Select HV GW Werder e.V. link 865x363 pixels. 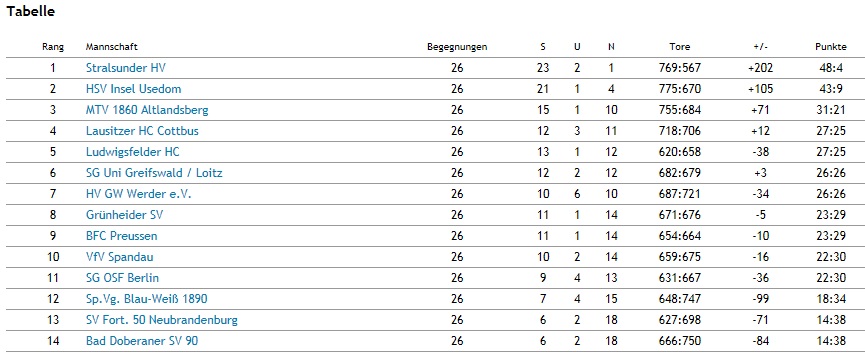[x=138, y=194]
